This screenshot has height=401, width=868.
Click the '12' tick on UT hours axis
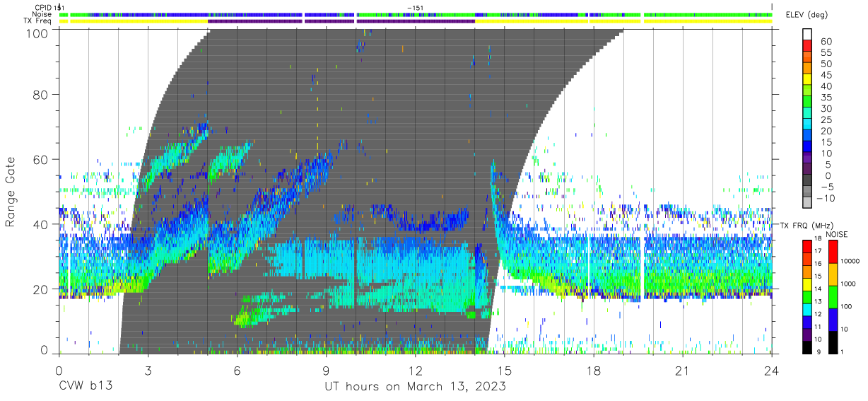pos(416,370)
